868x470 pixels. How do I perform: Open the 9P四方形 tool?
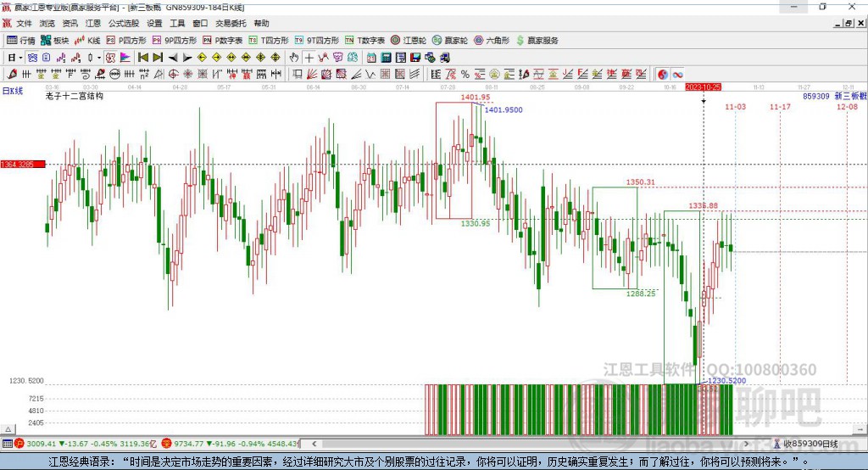click(x=175, y=41)
